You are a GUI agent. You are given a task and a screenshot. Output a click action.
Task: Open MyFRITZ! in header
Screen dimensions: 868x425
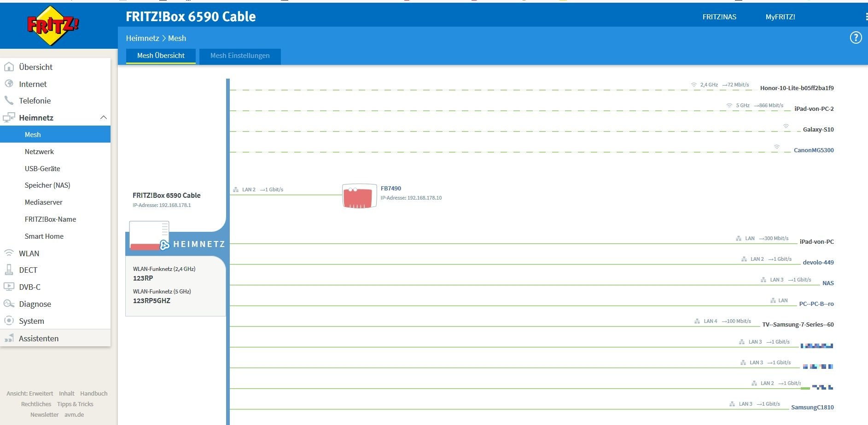[780, 17]
